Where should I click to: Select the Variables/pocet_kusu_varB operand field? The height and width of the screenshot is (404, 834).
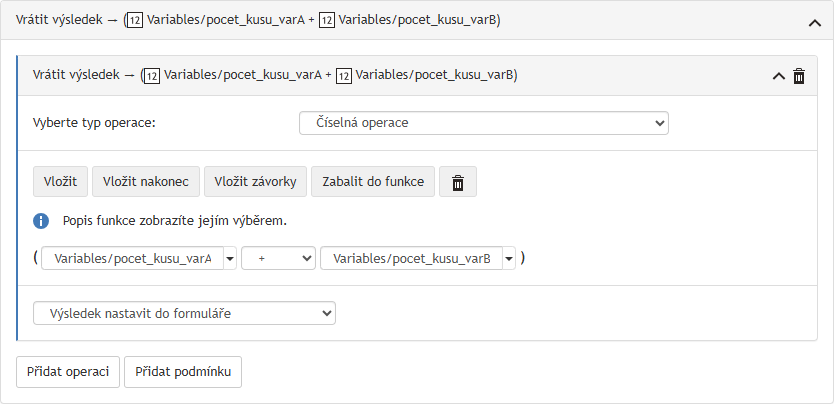[411, 258]
